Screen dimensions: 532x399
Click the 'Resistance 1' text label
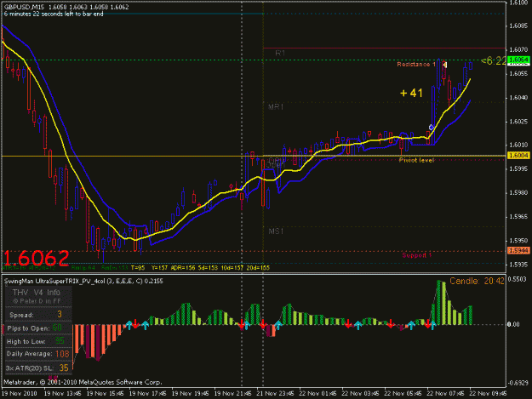[x=416, y=65]
